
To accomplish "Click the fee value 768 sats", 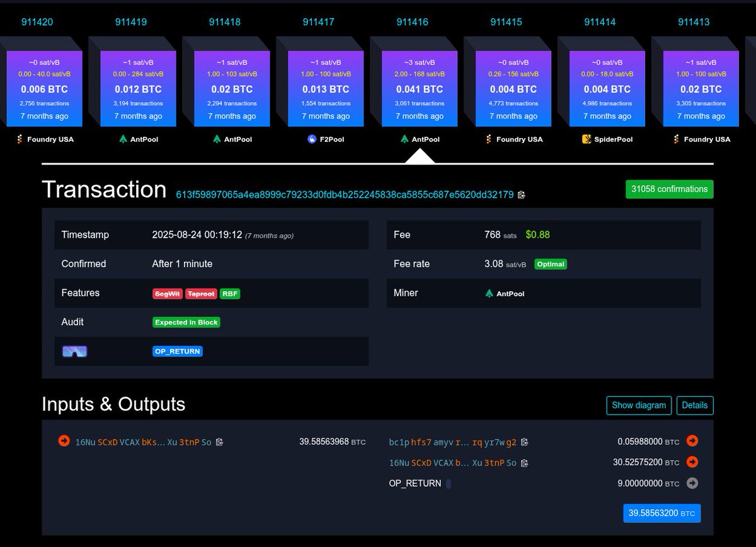I will tap(500, 234).
